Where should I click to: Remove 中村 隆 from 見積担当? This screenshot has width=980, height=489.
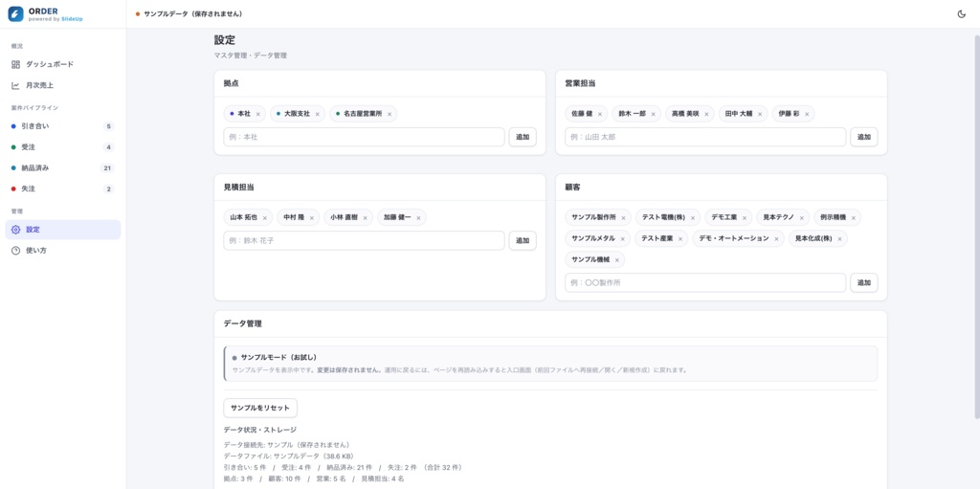click(312, 217)
